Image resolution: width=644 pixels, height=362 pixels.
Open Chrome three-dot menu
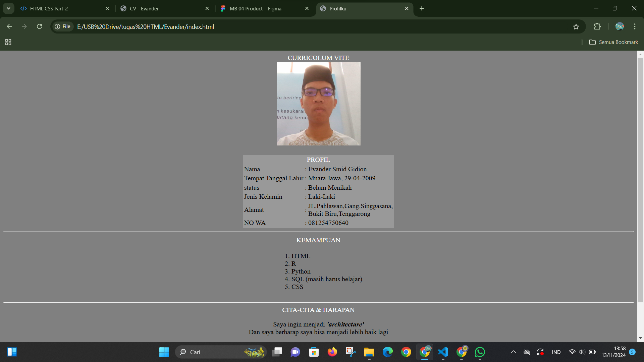[x=635, y=26]
